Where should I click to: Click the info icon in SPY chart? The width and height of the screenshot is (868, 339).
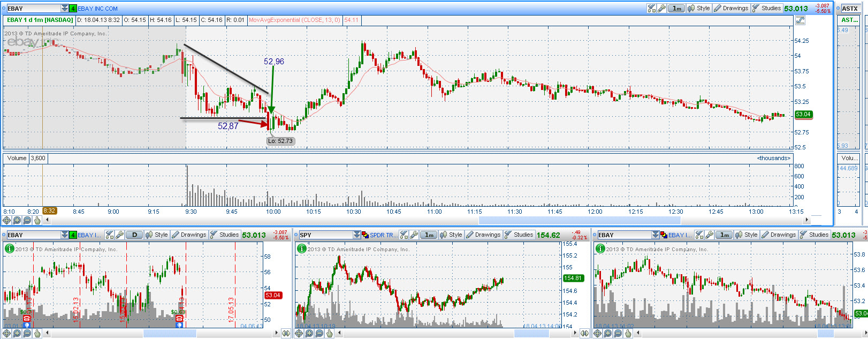301,248
